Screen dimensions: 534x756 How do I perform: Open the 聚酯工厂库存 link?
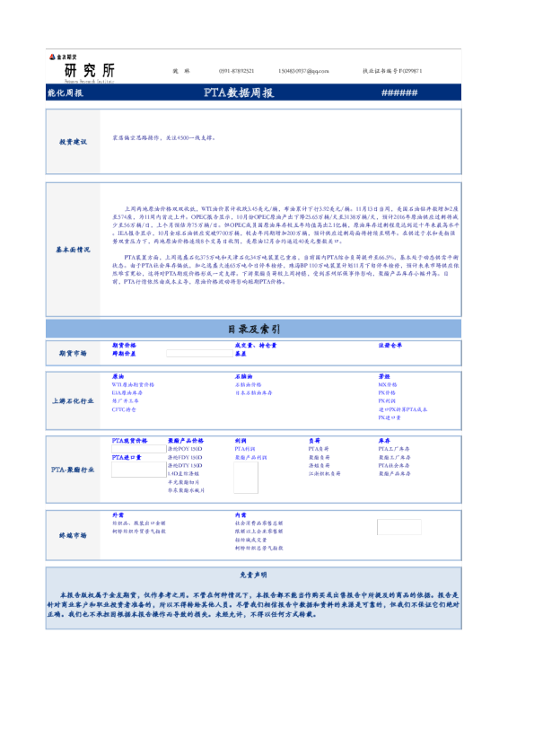tap(395, 457)
